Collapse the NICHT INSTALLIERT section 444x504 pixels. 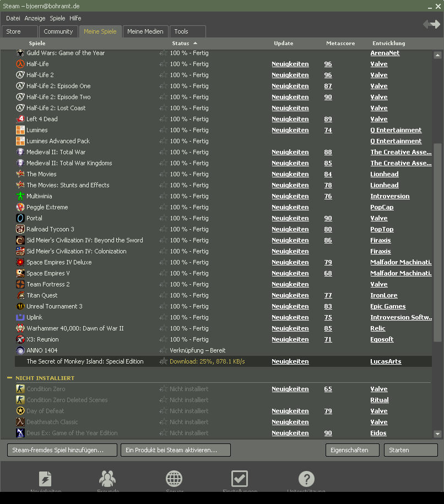point(9,378)
